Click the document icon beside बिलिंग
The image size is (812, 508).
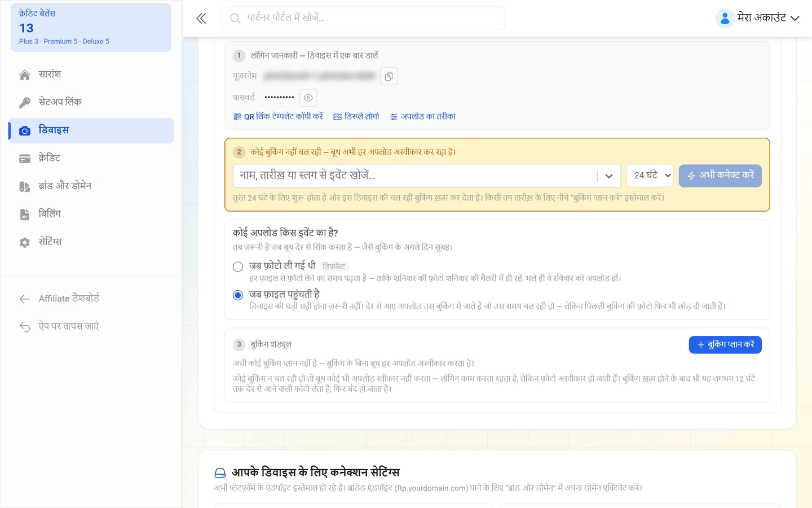pos(25,214)
